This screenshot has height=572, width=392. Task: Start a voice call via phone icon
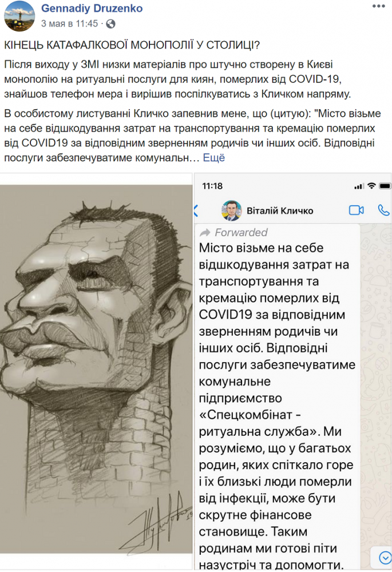point(383,210)
